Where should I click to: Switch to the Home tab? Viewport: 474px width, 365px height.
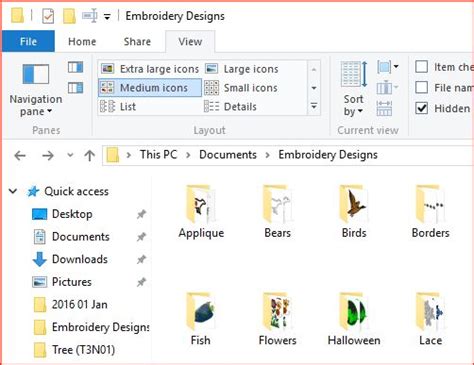(x=82, y=42)
